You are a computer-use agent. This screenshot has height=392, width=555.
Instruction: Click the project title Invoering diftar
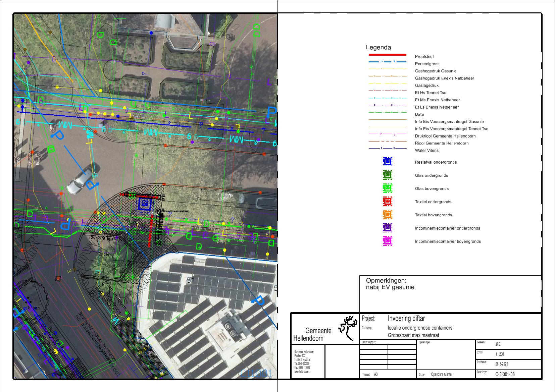pyautogui.click(x=406, y=319)
